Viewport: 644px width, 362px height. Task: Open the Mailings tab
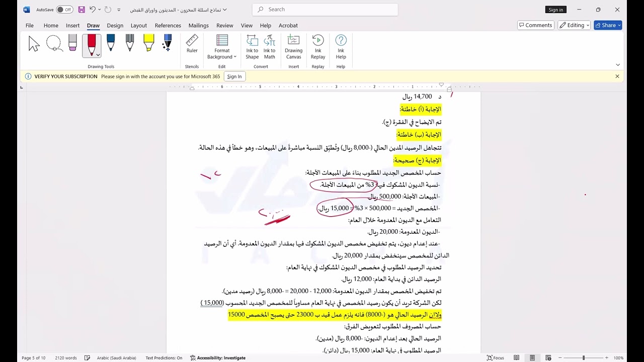tap(199, 25)
